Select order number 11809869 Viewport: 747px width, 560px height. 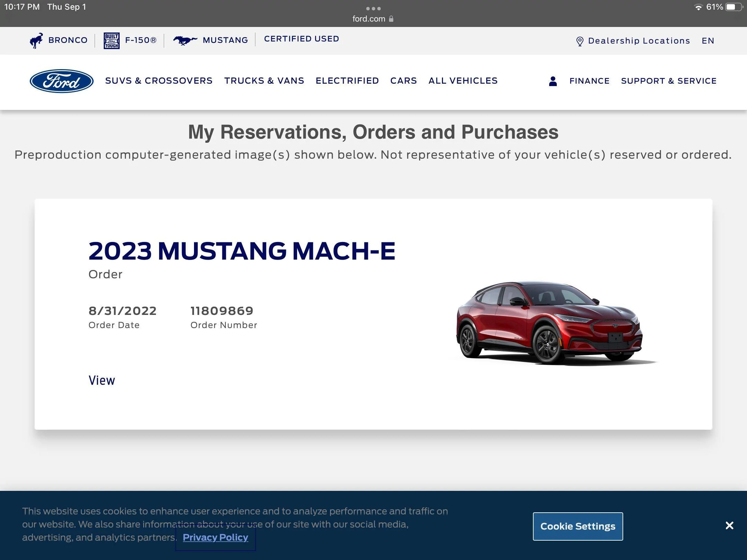222,311
